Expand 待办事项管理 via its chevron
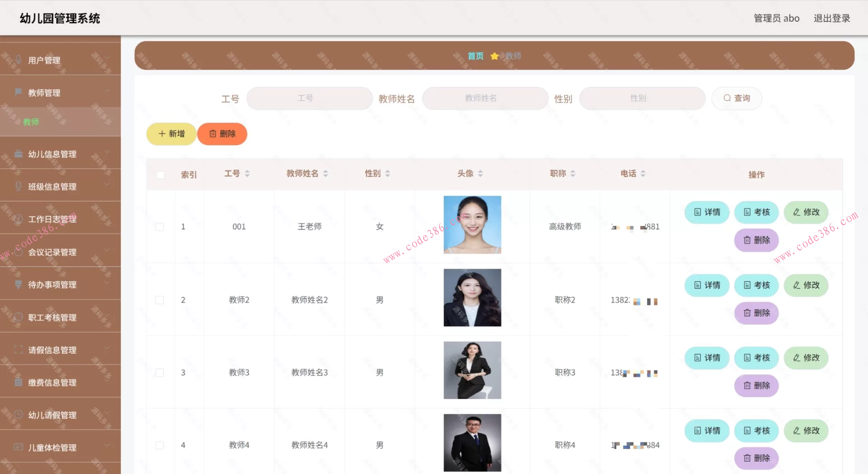Viewport: 868px width, 474px height. coord(107,283)
